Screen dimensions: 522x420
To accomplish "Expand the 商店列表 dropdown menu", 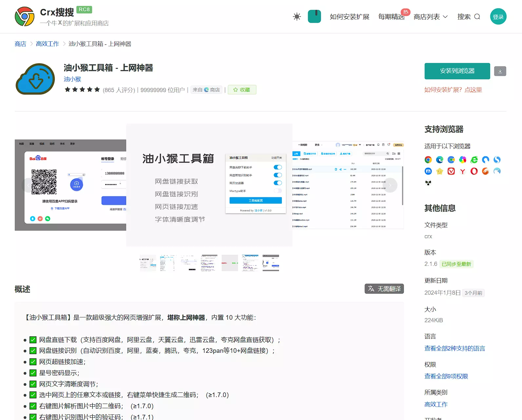I will click(431, 17).
